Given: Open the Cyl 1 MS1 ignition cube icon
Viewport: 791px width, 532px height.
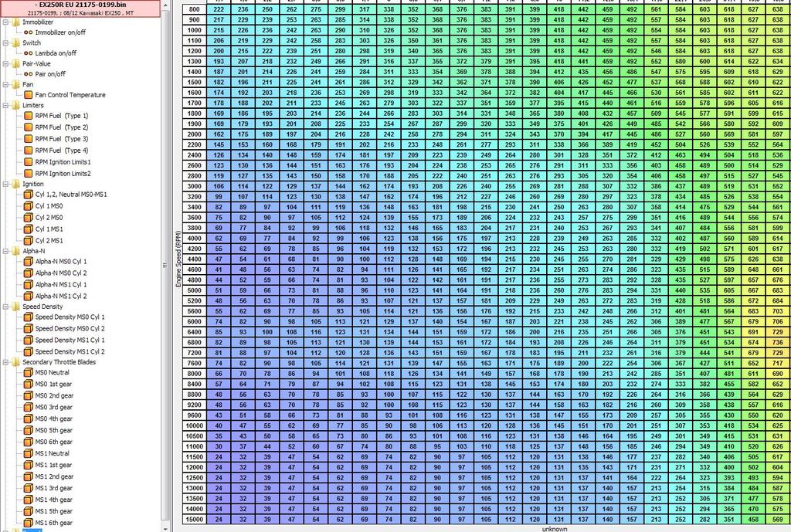Looking at the screenshot, I should point(29,229).
